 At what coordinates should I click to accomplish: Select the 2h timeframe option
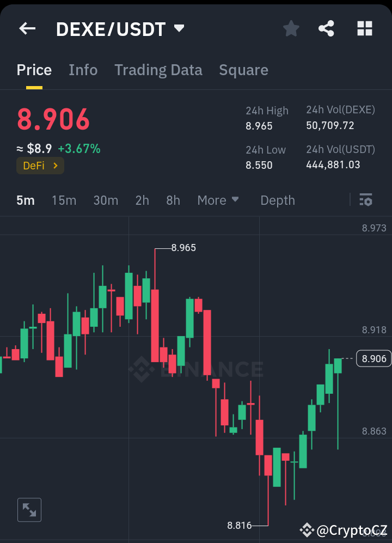pos(142,200)
